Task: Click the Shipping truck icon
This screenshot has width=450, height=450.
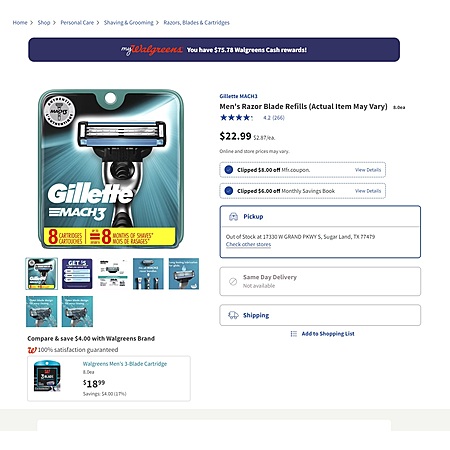Action: (233, 315)
